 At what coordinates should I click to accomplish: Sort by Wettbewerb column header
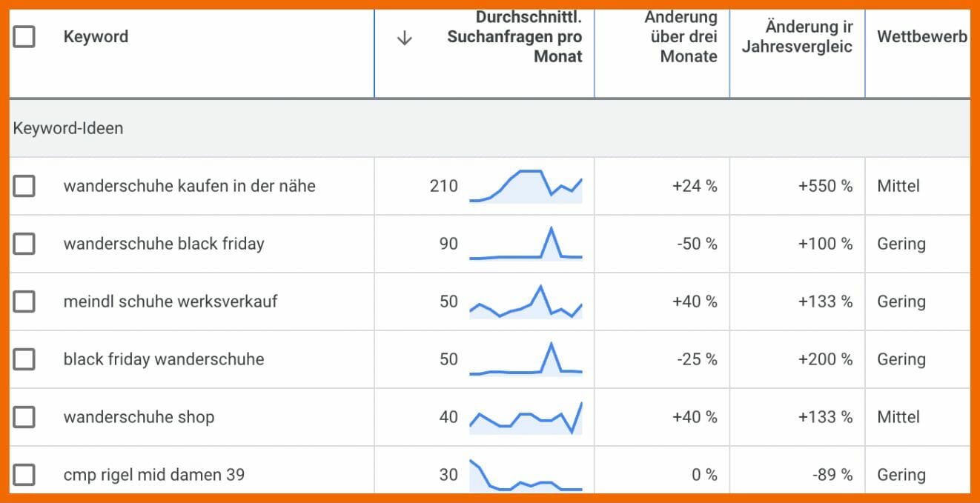(x=921, y=36)
